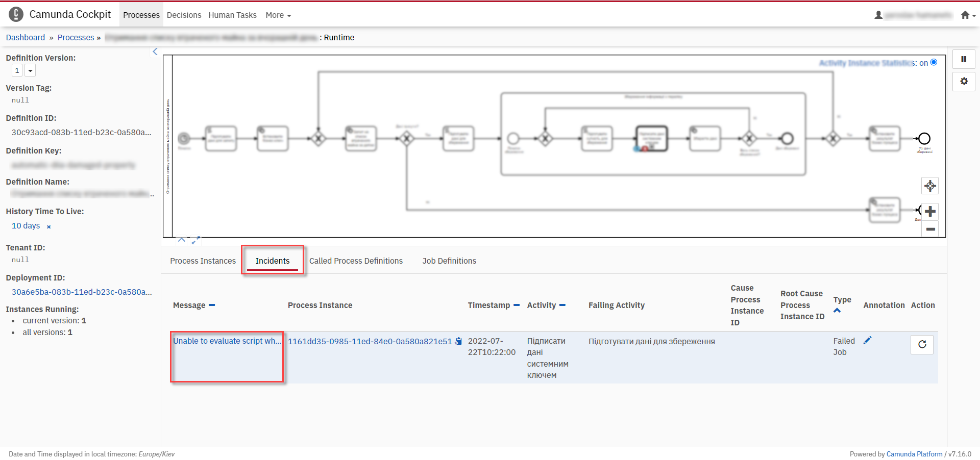Open the incident message 'Unable to evaluate script'
Viewport: 980px width, 460px height.
(x=227, y=341)
